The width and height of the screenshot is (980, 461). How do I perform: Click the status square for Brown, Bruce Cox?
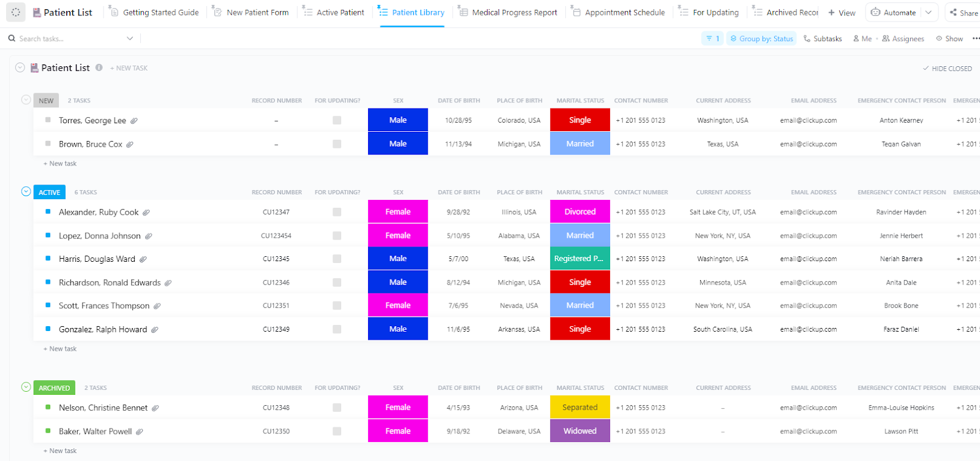(x=48, y=143)
